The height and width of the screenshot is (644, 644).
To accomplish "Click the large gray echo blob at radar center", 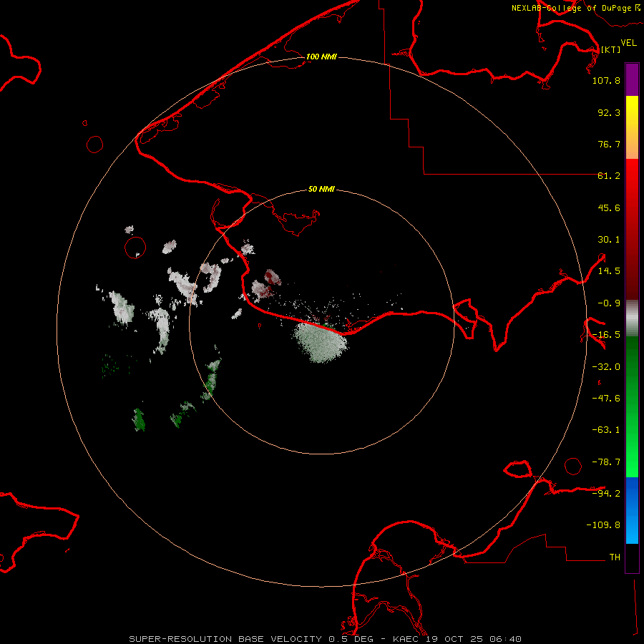I will point(321,343).
